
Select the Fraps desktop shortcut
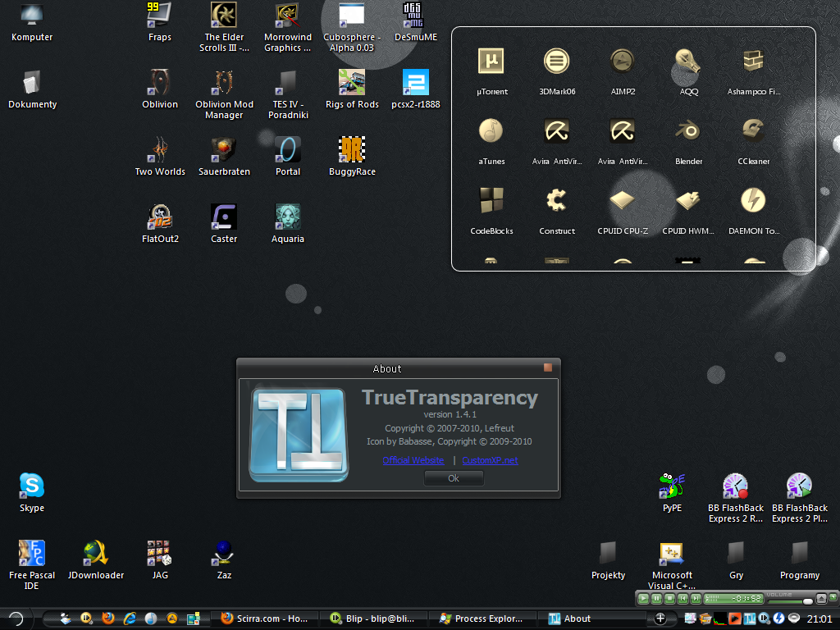tap(160, 22)
